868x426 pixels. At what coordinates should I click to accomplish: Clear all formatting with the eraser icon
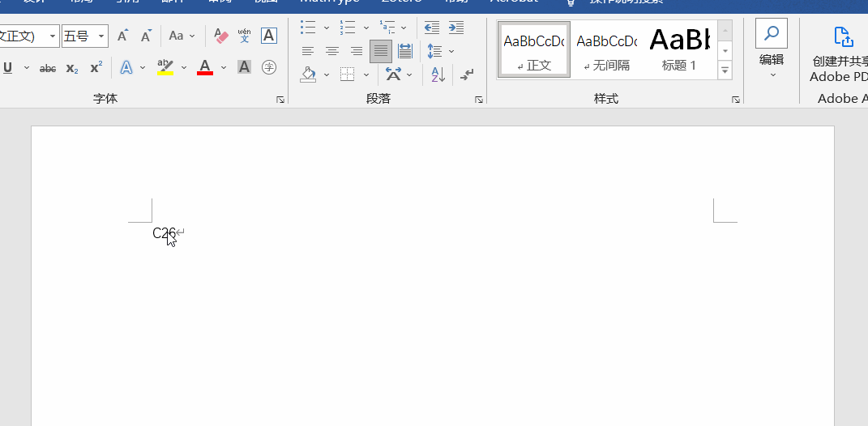coord(221,36)
